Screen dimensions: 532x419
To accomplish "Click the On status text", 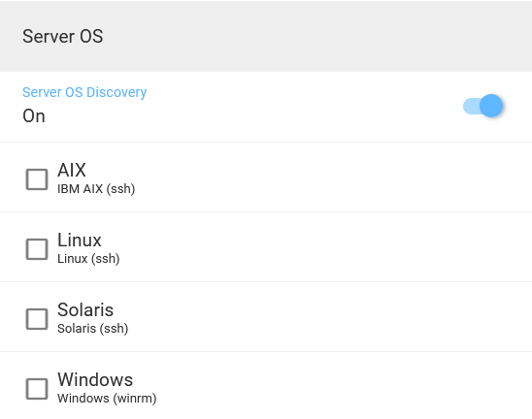I will click(x=34, y=116).
